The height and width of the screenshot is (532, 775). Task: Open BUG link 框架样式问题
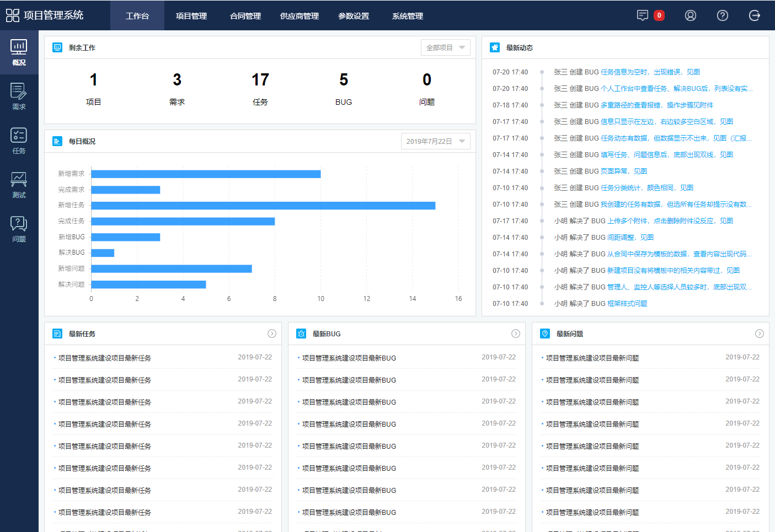(x=627, y=304)
